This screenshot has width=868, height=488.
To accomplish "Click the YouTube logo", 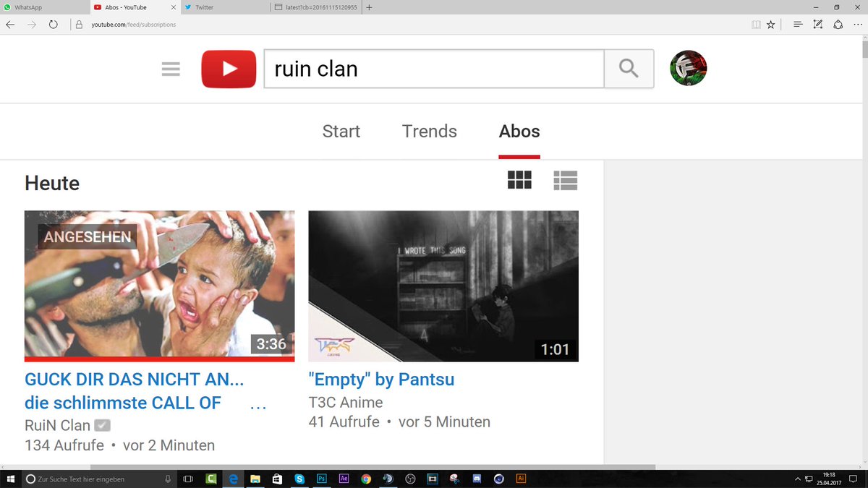I will click(229, 69).
